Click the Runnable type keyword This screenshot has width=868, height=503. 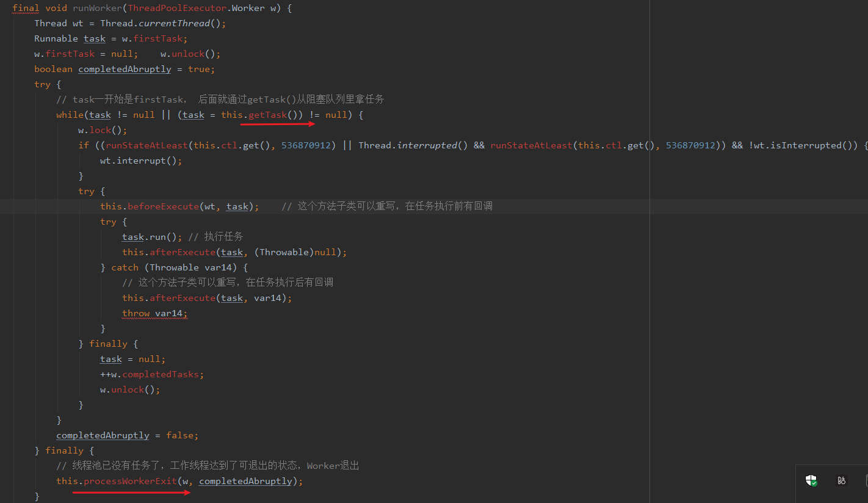[x=56, y=38]
